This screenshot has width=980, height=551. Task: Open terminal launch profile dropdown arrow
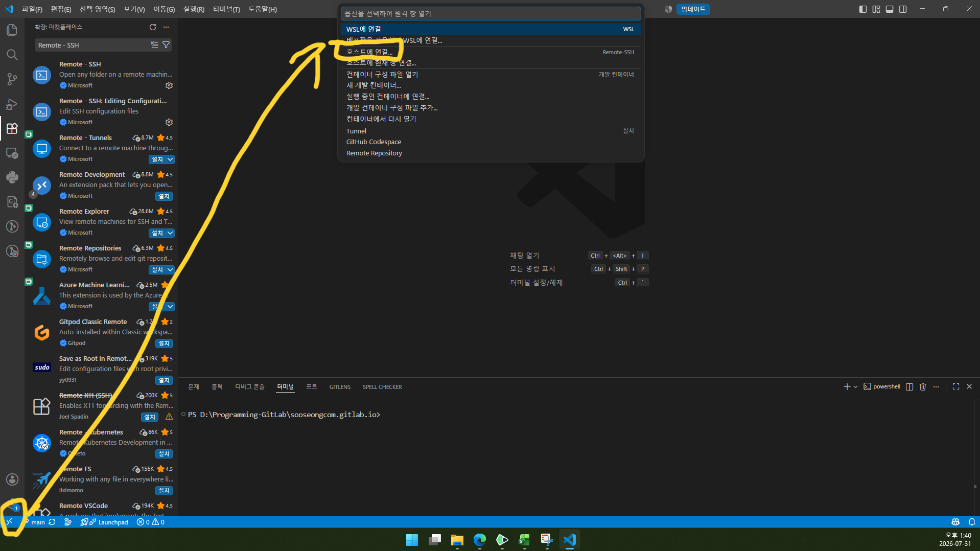[855, 387]
